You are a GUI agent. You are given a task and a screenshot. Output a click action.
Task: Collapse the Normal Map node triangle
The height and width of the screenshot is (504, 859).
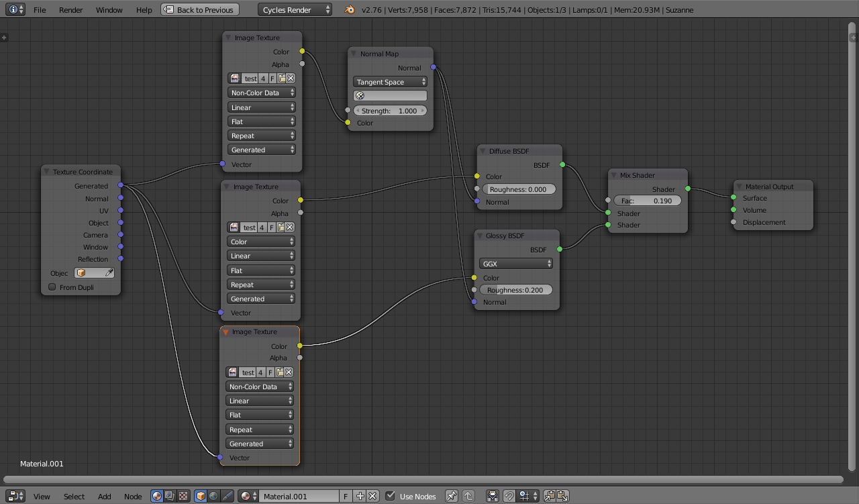(354, 54)
